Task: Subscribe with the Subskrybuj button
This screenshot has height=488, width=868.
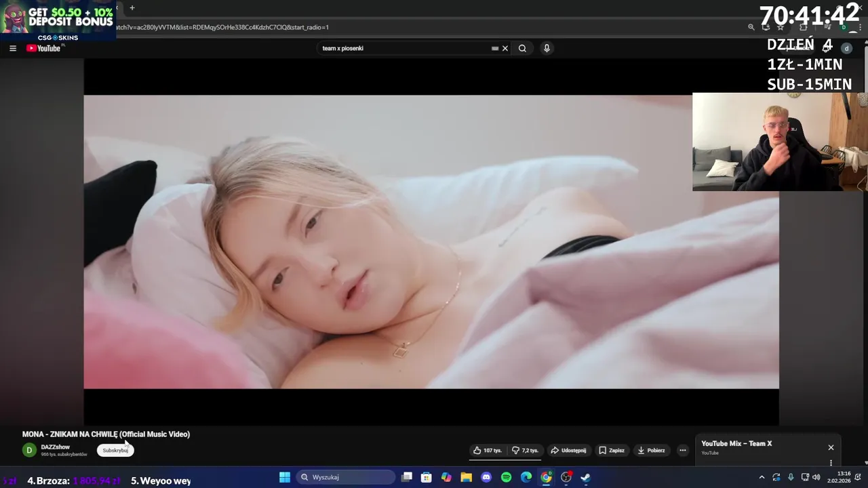Action: point(115,450)
